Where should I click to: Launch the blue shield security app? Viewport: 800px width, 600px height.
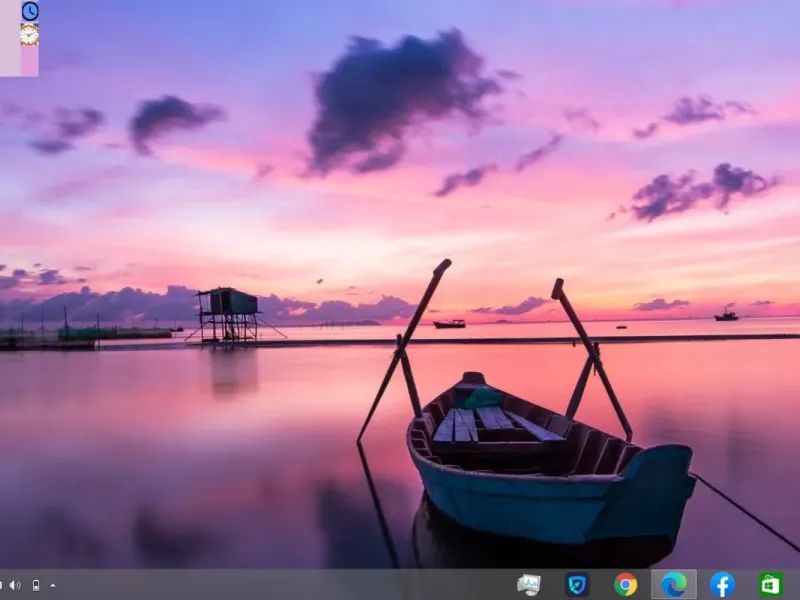577,585
